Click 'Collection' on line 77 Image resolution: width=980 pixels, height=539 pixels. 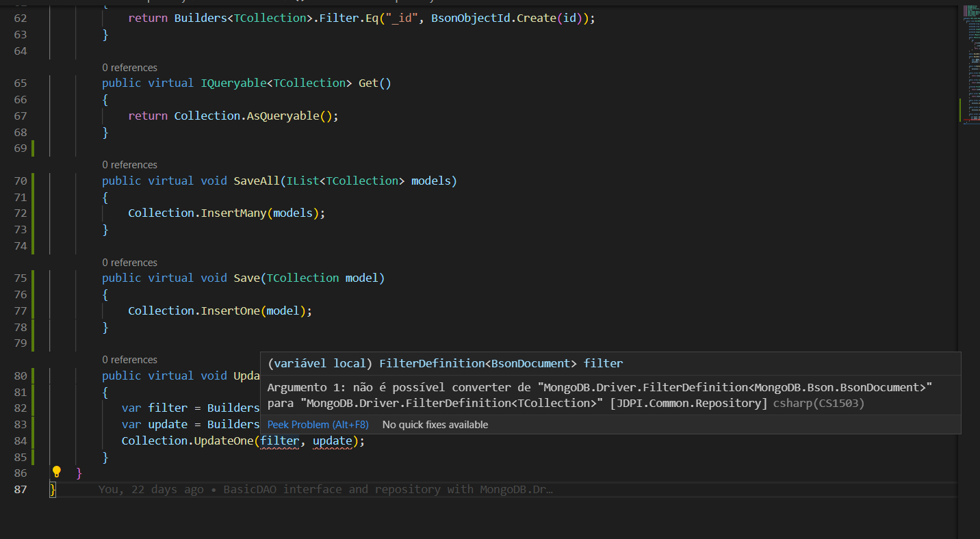[161, 311]
